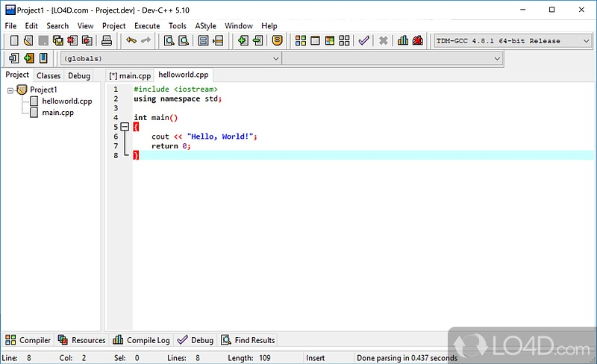This screenshot has height=364, width=597.
Task: Click the Compile & Run icon
Action: click(329, 41)
